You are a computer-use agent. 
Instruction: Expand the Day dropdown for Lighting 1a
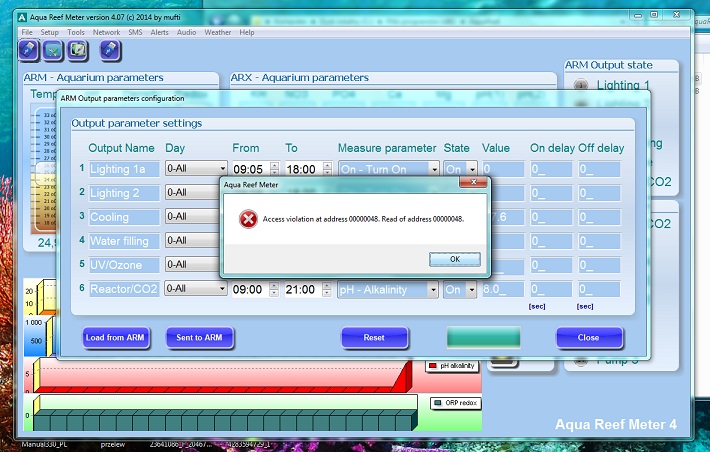[221, 169]
